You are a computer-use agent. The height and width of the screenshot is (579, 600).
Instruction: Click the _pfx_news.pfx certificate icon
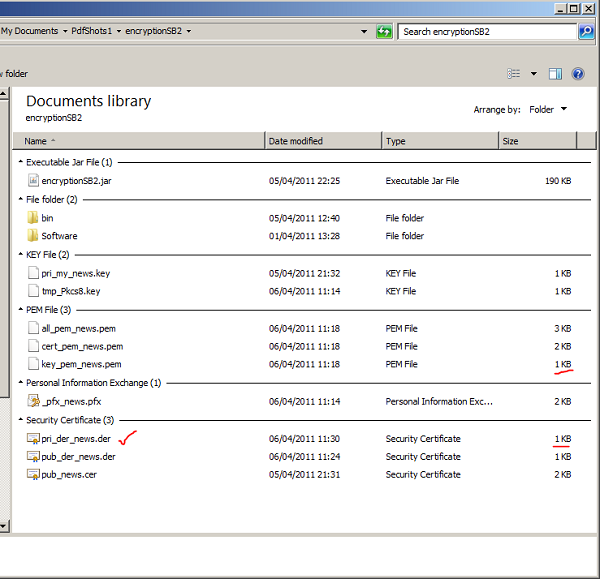click(33, 401)
